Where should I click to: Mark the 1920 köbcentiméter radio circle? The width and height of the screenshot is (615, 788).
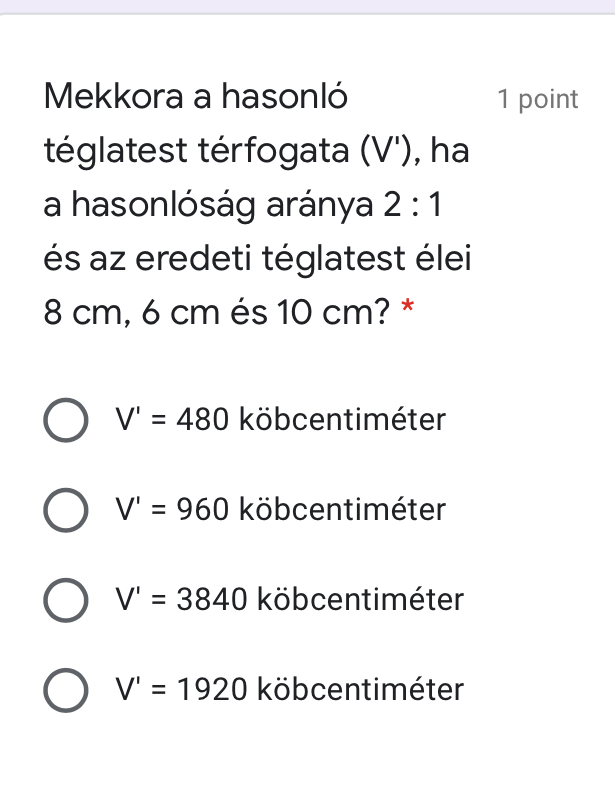pyautogui.click(x=64, y=691)
